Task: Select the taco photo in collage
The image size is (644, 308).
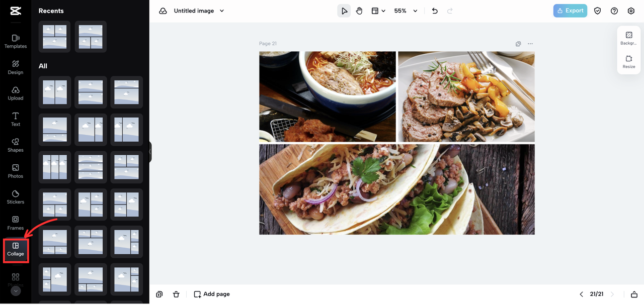Action: (x=397, y=189)
